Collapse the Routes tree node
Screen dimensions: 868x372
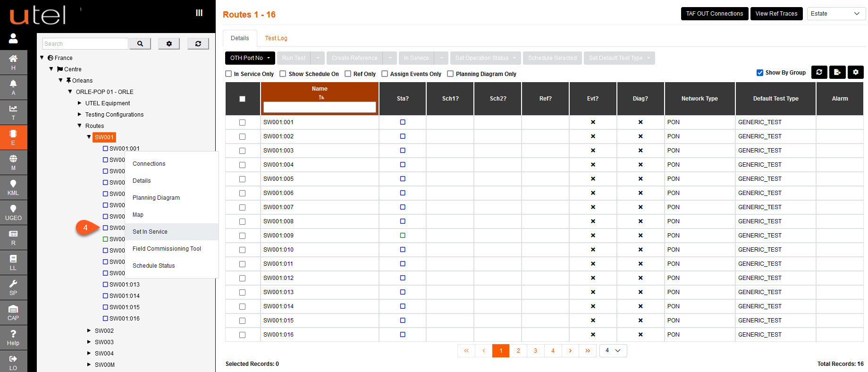click(80, 126)
